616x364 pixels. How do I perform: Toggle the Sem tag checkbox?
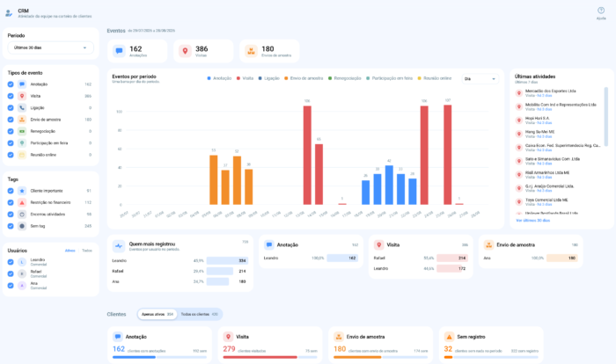click(x=11, y=226)
